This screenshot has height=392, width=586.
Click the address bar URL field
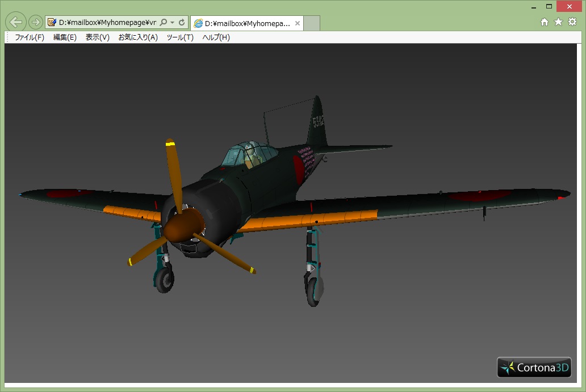pos(108,23)
